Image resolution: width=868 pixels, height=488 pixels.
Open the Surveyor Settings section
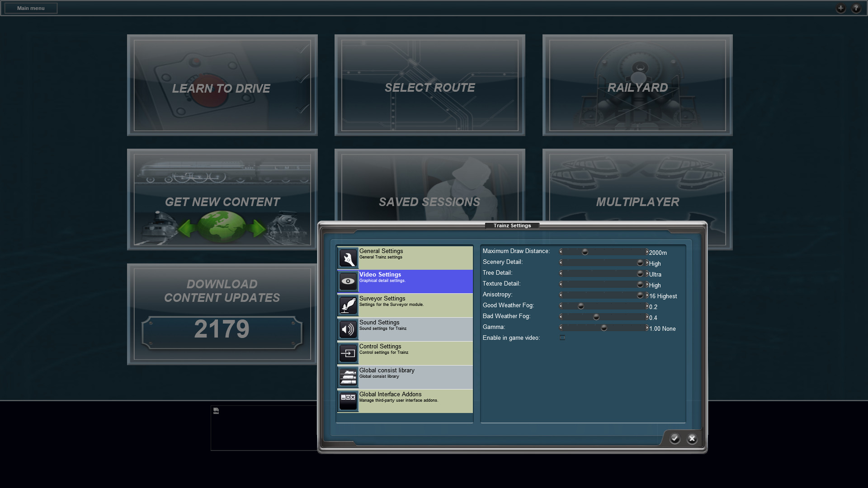click(x=405, y=305)
